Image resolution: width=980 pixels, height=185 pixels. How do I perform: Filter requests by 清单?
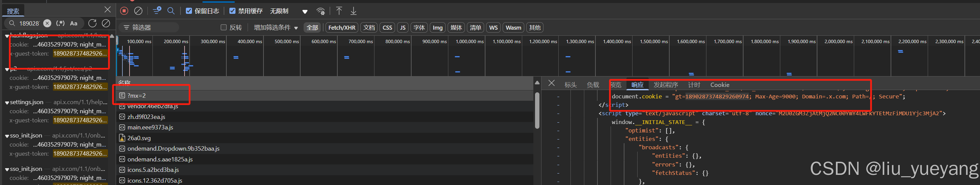point(476,27)
